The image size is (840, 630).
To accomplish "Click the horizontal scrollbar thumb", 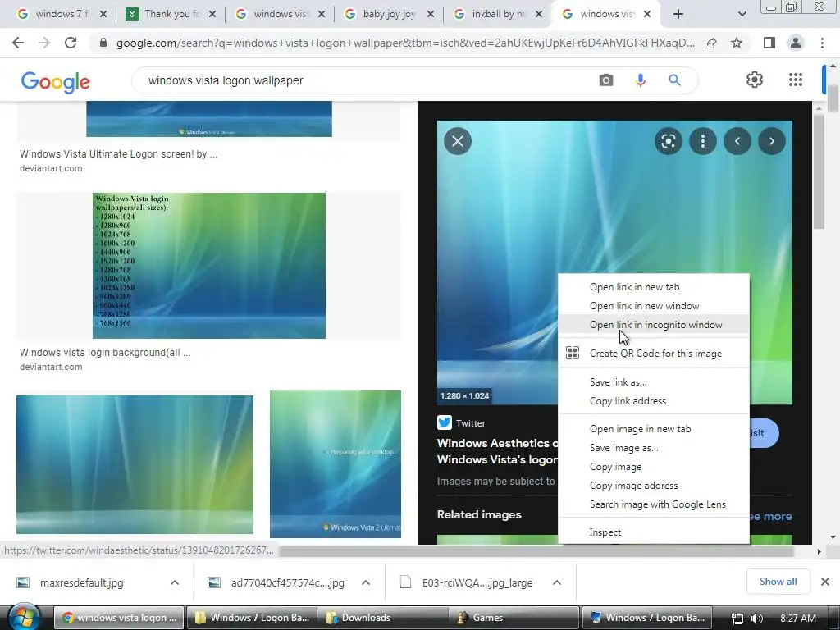I will tap(536, 551).
